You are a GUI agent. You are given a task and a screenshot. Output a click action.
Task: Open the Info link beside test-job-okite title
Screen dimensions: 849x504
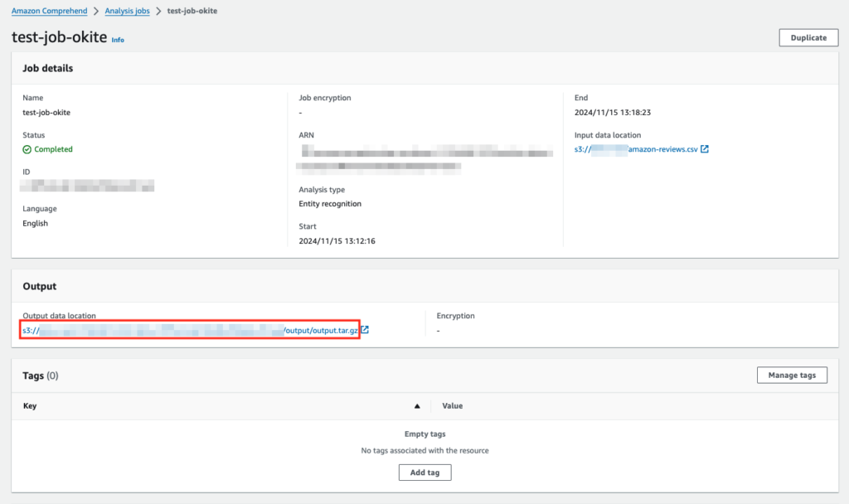tap(117, 39)
